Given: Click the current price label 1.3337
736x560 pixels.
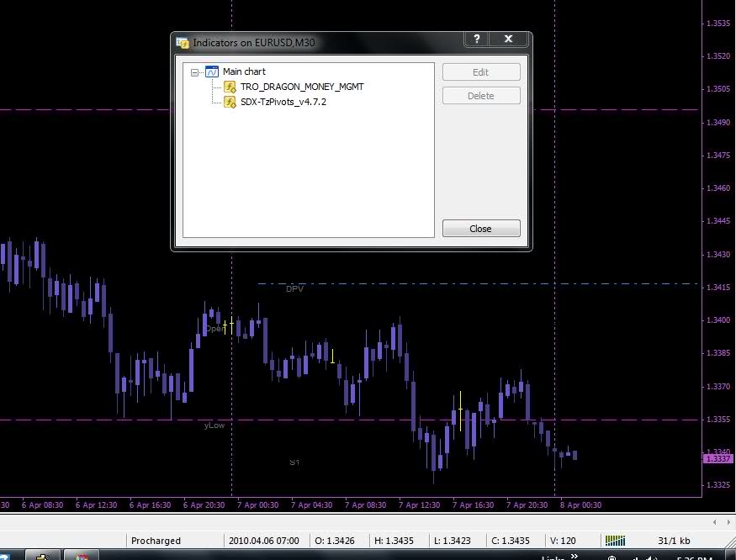Looking at the screenshot, I should click(717, 458).
